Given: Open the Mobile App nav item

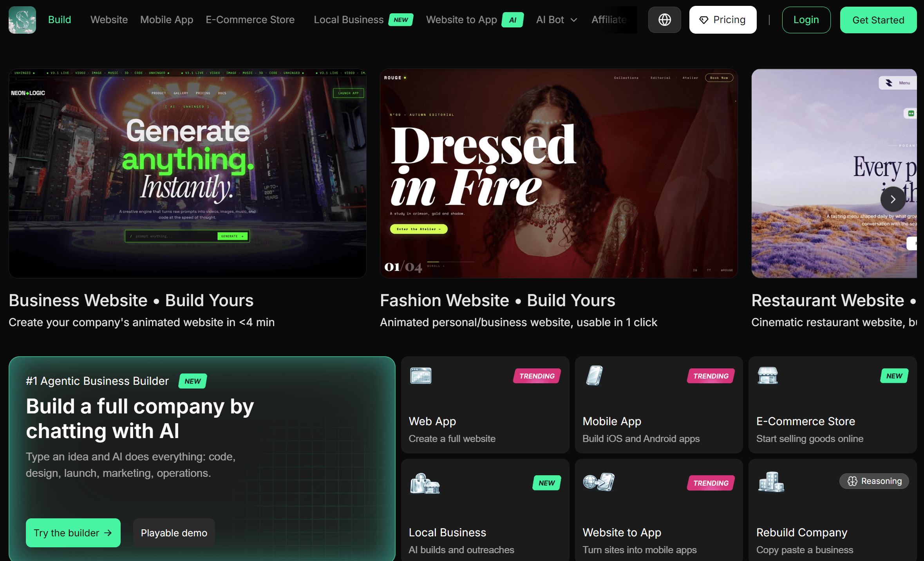Looking at the screenshot, I should [166, 20].
